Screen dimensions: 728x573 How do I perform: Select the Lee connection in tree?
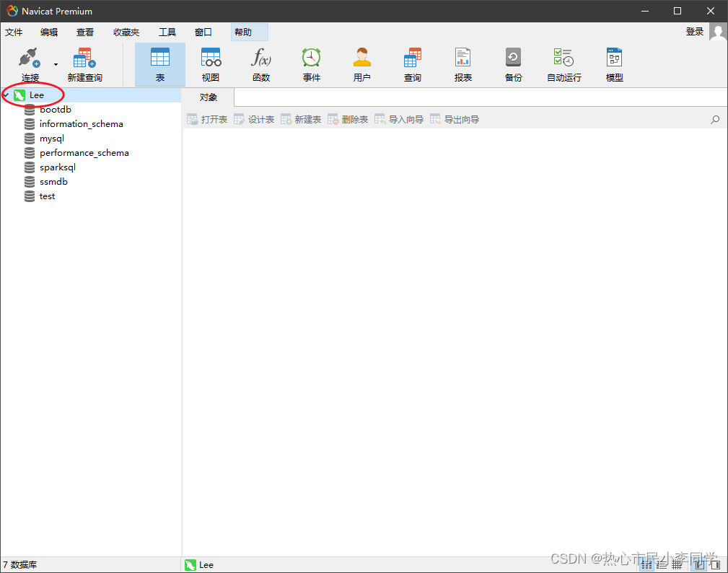(x=37, y=95)
